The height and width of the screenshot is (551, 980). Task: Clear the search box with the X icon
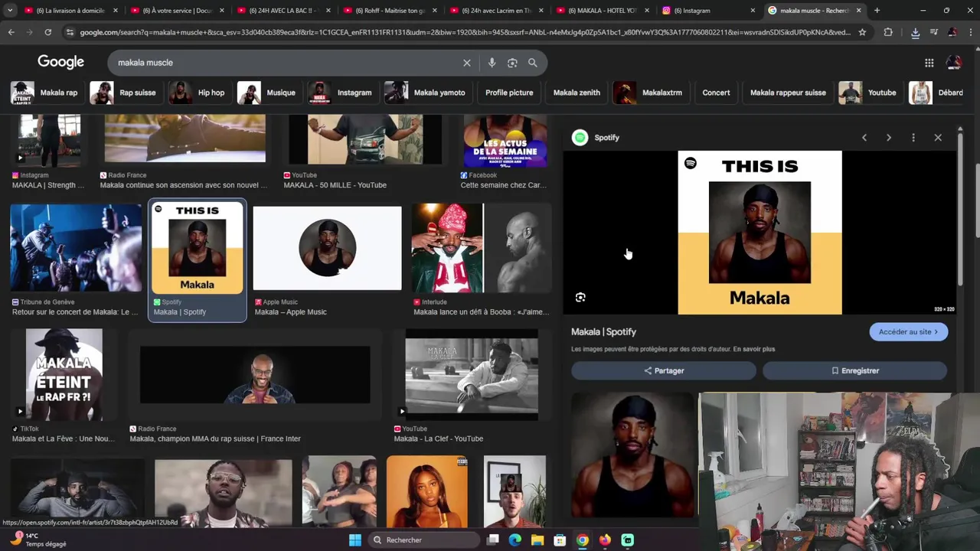pos(466,63)
